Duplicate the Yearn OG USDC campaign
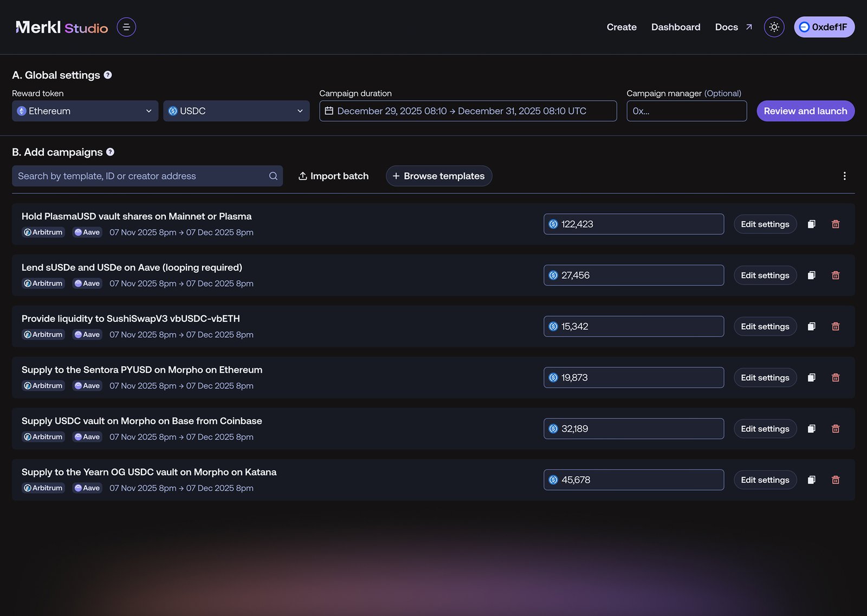The image size is (867, 616). coord(811,480)
